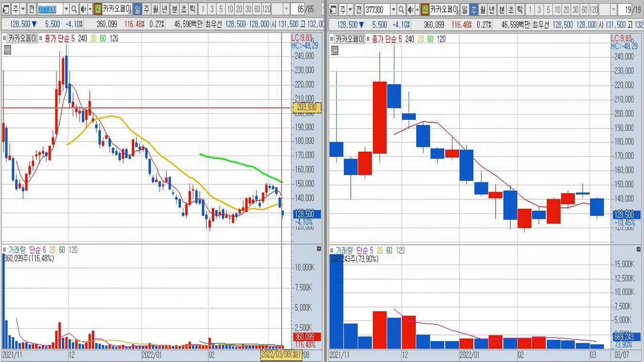Viewport: 644px width, 362px height.
Task: Click 최우선 label in left quote bar
Action: point(214,24)
